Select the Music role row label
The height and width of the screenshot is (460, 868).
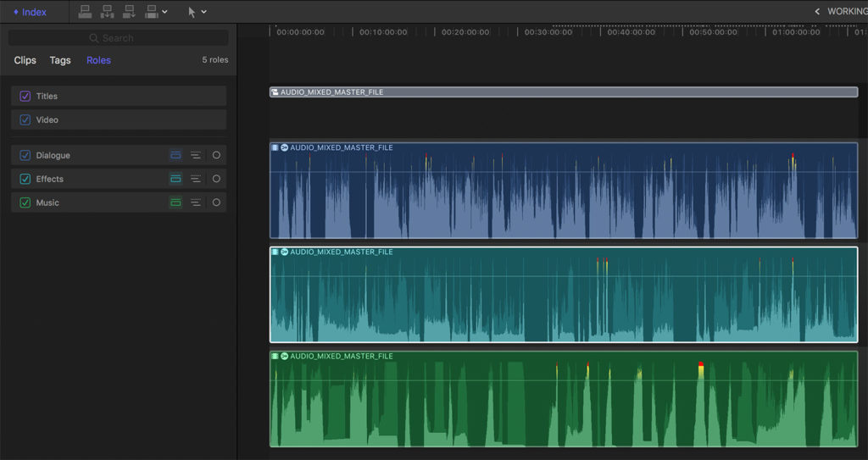tap(47, 202)
